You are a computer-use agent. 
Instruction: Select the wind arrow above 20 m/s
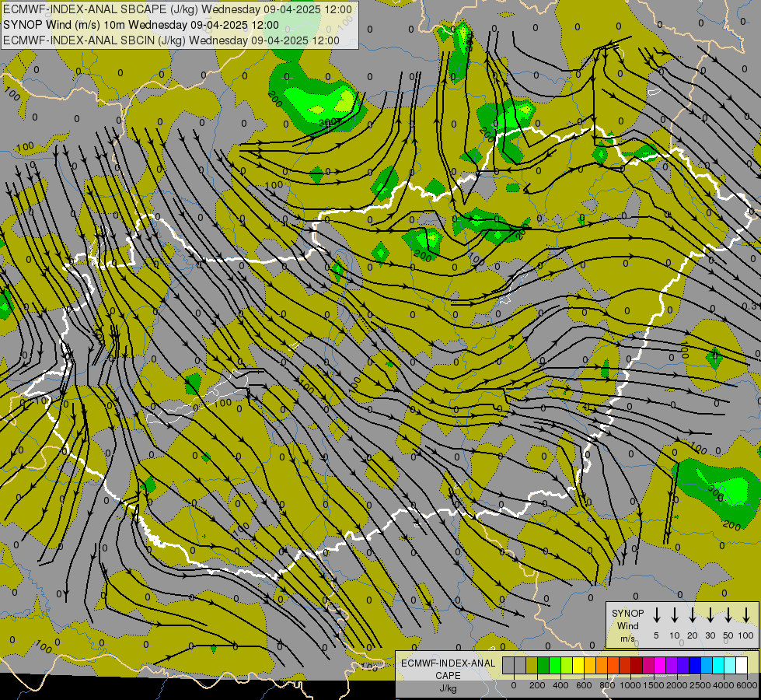(692, 615)
